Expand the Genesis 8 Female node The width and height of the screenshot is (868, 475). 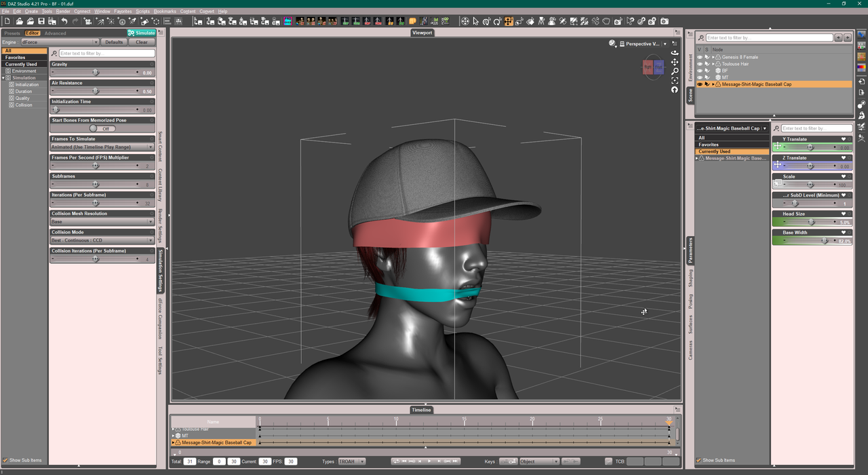point(713,57)
